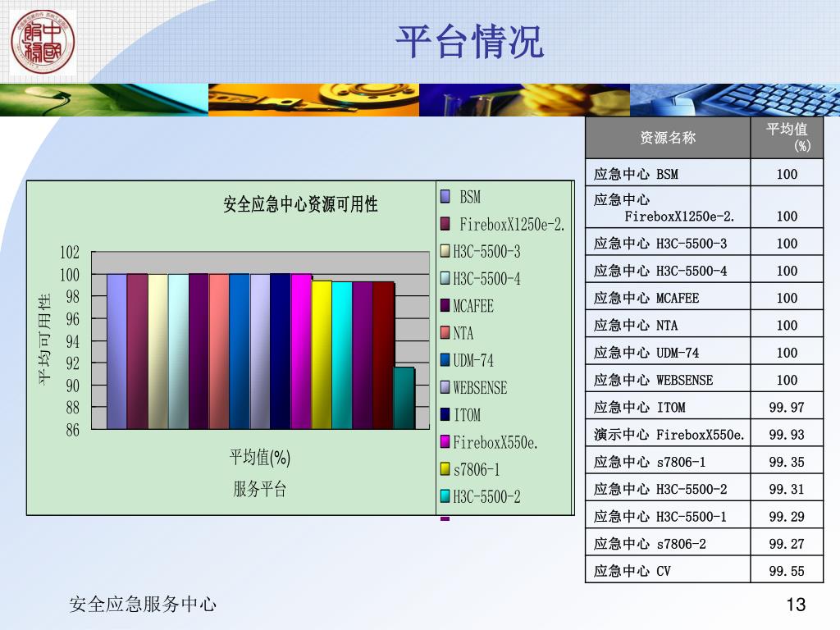Screen dimensions: 840x630
Task: Click the magenta FireboxX550e bar in the chart
Action: pos(301,351)
